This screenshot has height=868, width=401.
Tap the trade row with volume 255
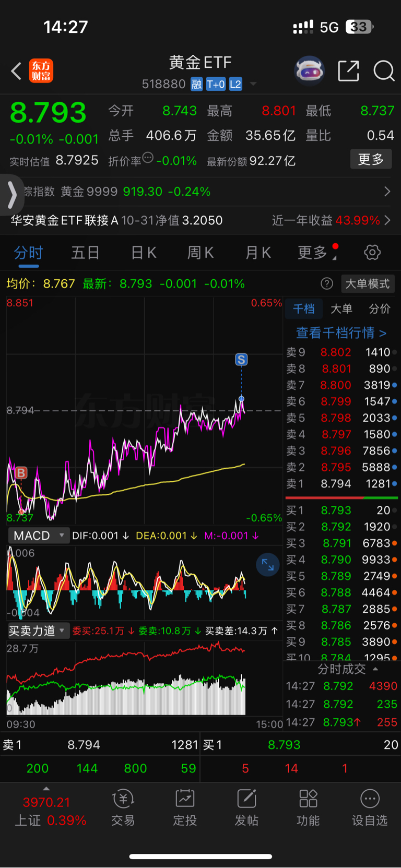pos(341,722)
